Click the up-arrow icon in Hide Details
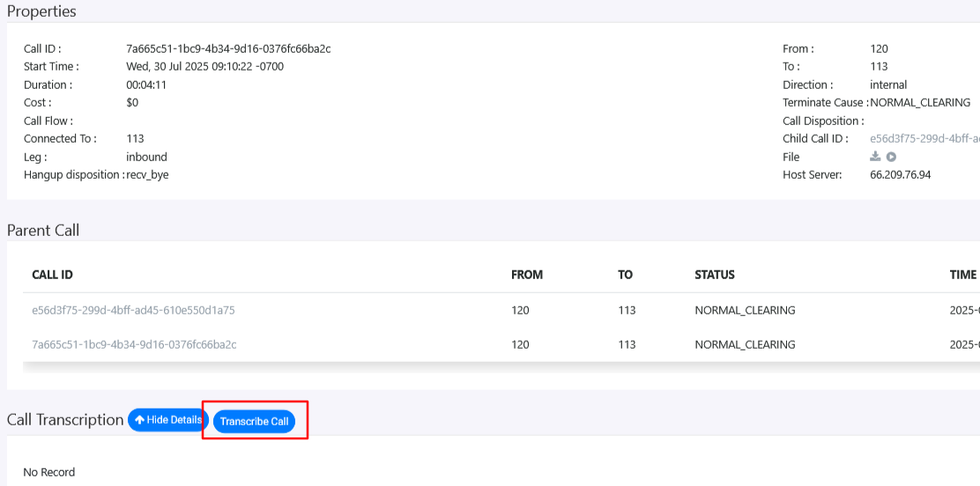Screen dimensions: 980x486 (x=139, y=420)
